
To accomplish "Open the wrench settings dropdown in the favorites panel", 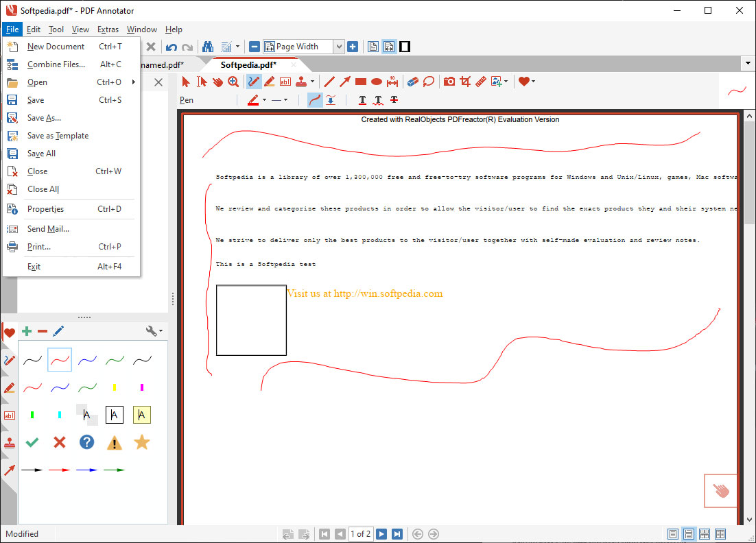I will [x=155, y=331].
